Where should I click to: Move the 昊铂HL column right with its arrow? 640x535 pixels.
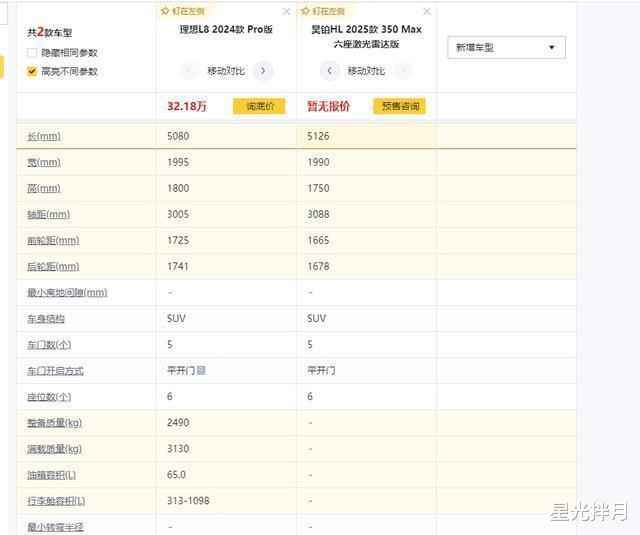click(x=403, y=71)
